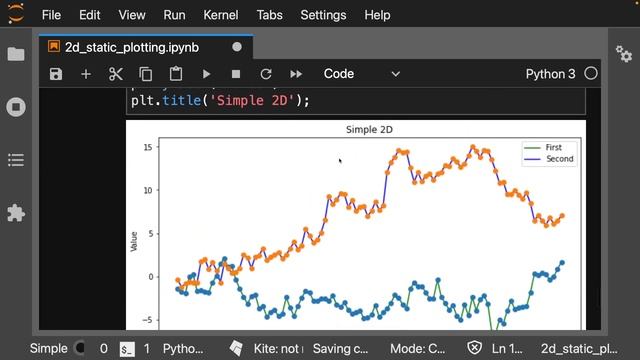Click the trusted notebook shield icon

(475, 348)
